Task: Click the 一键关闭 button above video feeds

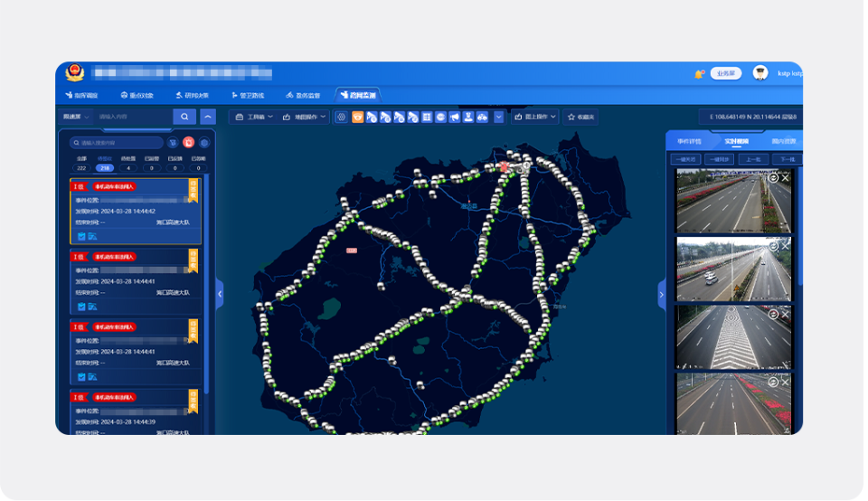Action: [685, 159]
